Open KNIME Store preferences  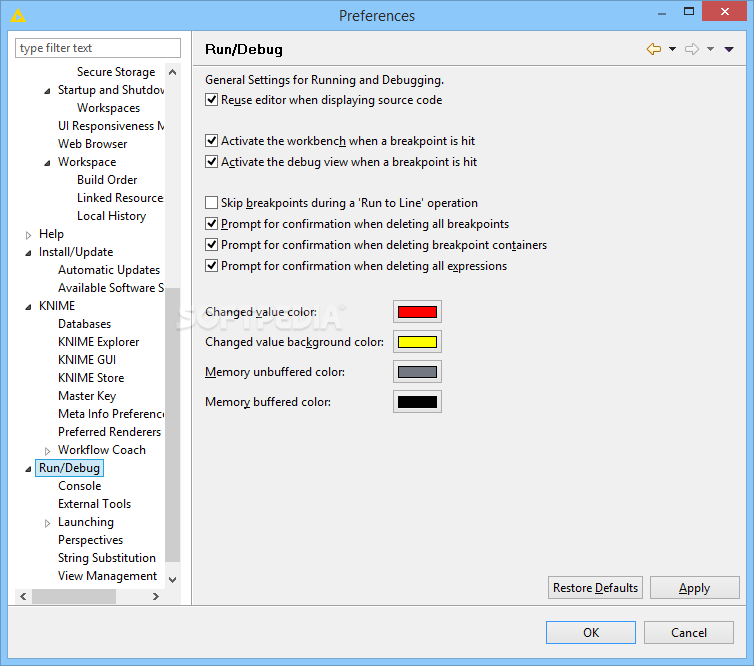(x=91, y=377)
